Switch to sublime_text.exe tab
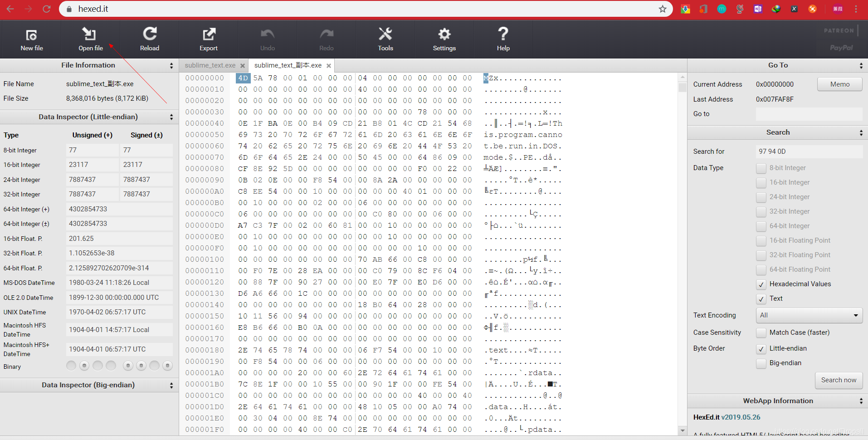The width and height of the screenshot is (868, 440). [210, 65]
